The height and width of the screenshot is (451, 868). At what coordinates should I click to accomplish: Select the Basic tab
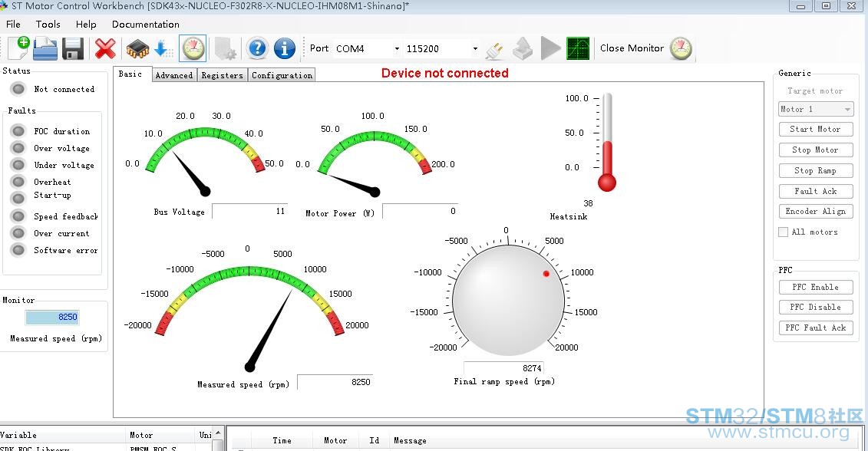tap(131, 74)
